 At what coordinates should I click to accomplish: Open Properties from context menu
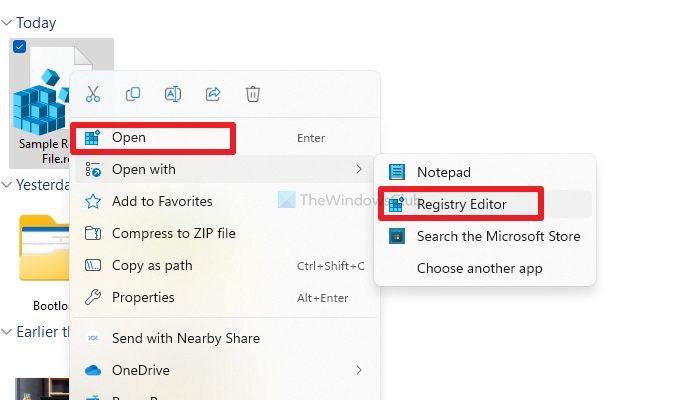click(225, 297)
